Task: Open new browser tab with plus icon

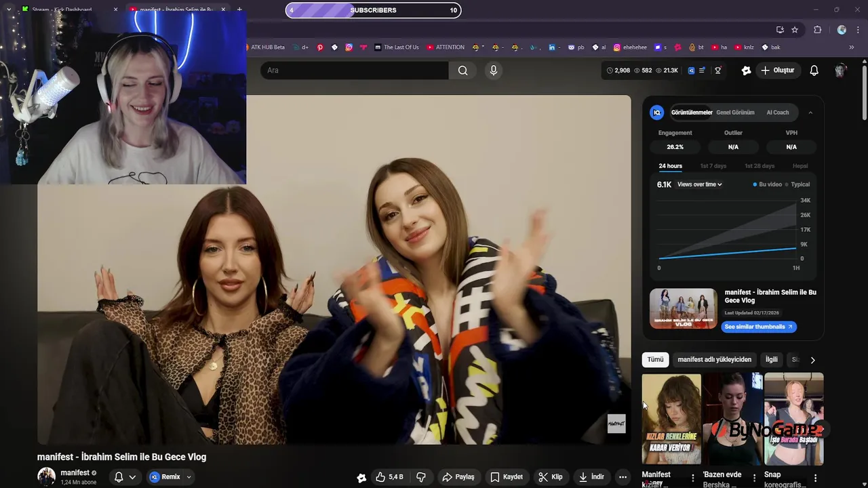Action: (x=239, y=9)
